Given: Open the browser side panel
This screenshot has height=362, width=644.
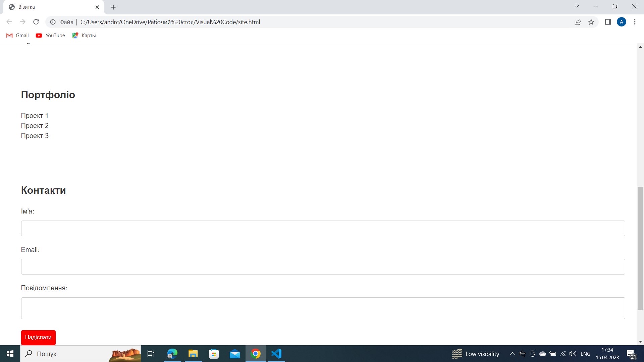Looking at the screenshot, I should (x=608, y=22).
